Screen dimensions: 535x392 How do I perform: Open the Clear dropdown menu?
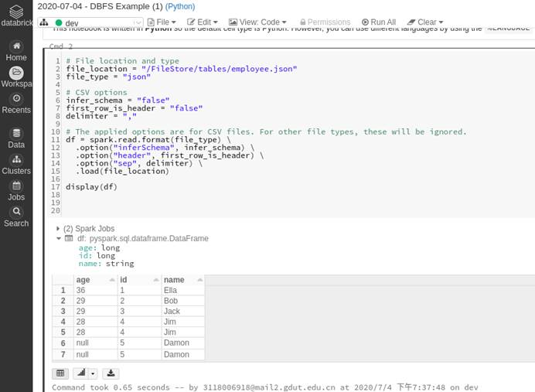point(425,22)
